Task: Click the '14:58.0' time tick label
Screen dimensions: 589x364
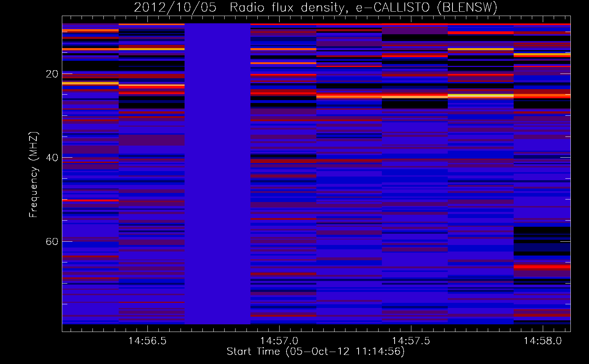Action: (543, 341)
